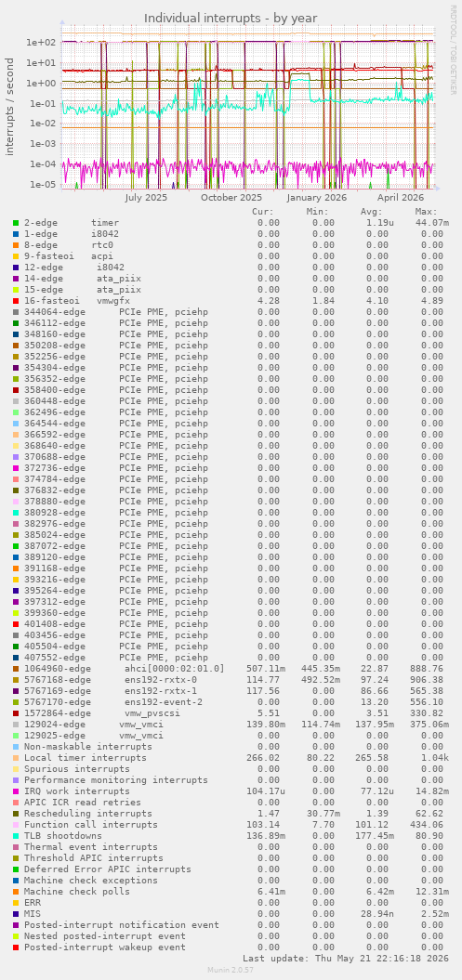Click the Avg: column header
Viewport: 462px width, 980px height.
coord(372,211)
